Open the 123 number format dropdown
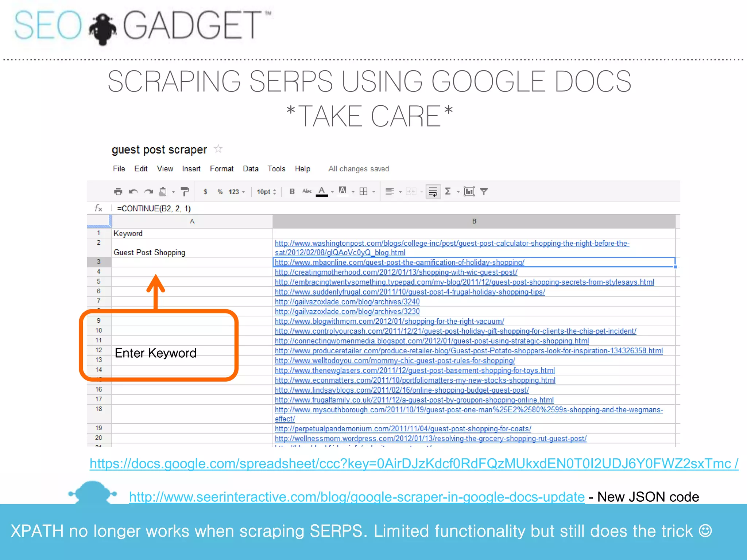 [x=237, y=192]
